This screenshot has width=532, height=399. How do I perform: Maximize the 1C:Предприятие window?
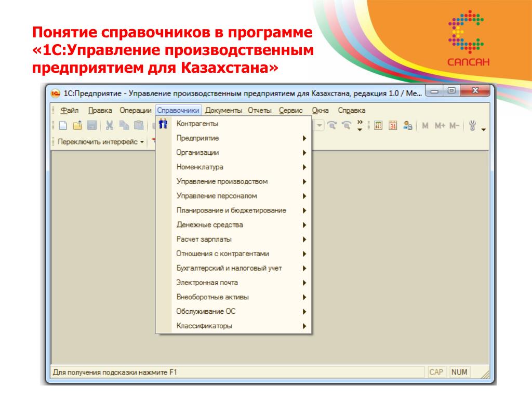tap(451, 91)
